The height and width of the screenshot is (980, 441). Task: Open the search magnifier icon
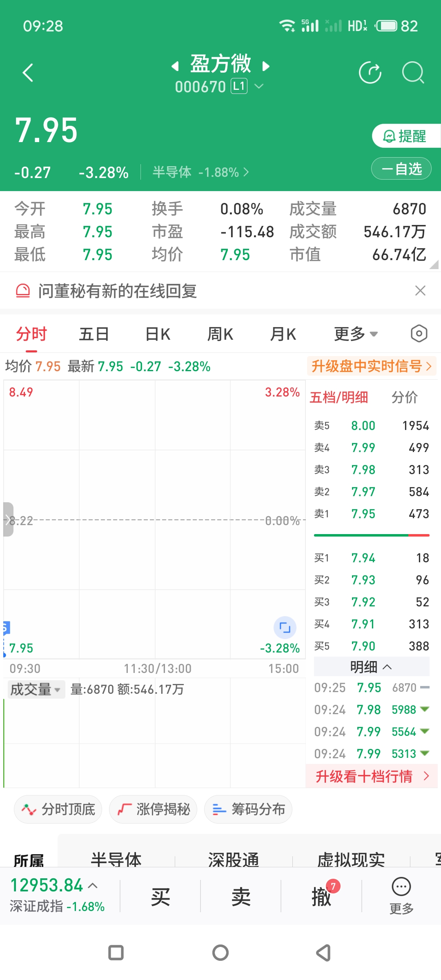[413, 73]
